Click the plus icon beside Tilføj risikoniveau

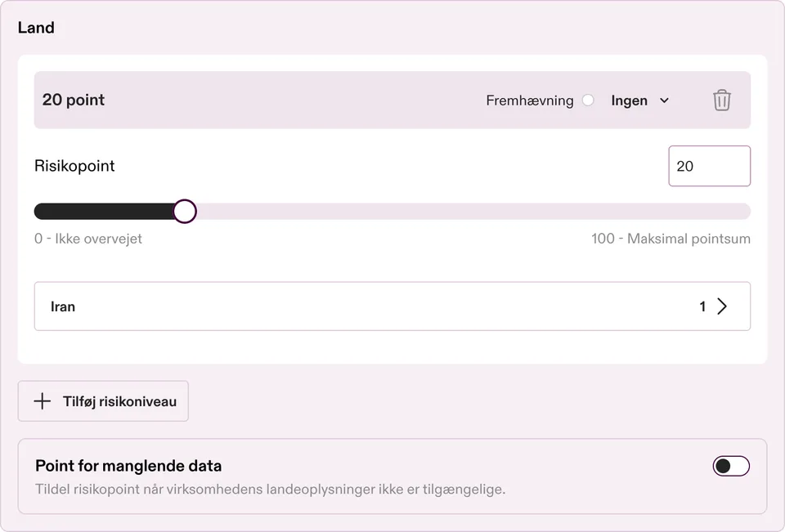(x=43, y=401)
